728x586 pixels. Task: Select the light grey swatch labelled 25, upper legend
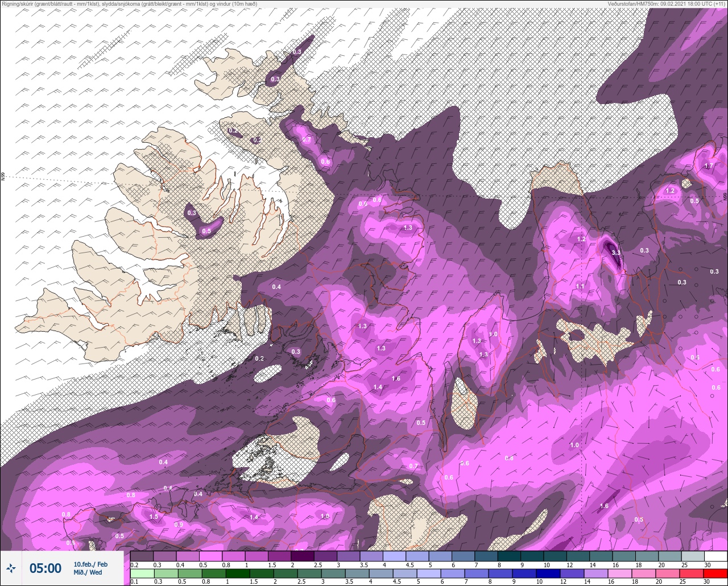693,556
